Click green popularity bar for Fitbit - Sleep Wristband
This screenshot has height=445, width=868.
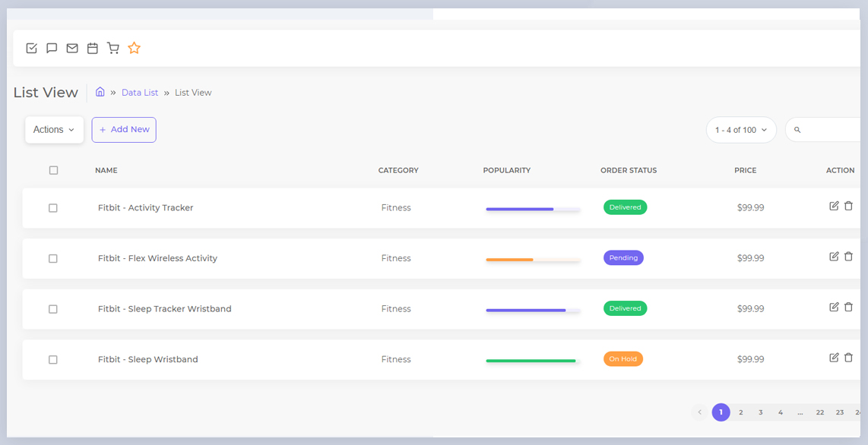click(x=533, y=361)
